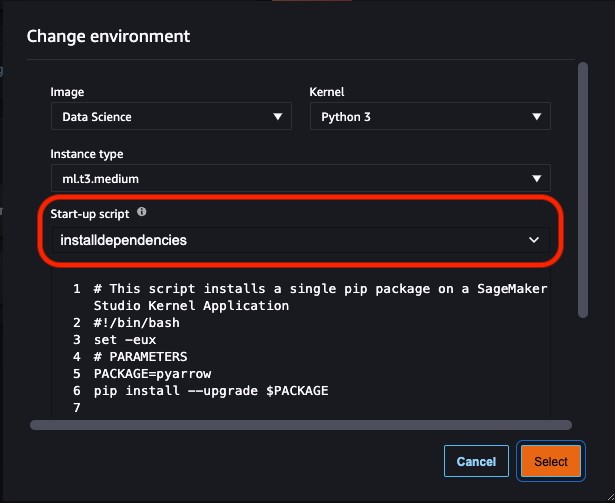Image resolution: width=615 pixels, height=503 pixels.
Task: Click the triangle arrow in the Image field
Action: tap(278, 117)
